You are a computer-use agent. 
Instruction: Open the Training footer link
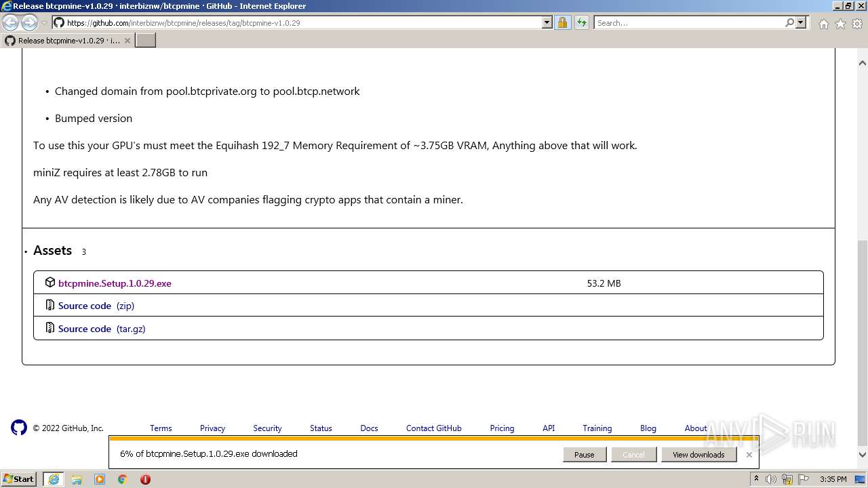pos(597,428)
